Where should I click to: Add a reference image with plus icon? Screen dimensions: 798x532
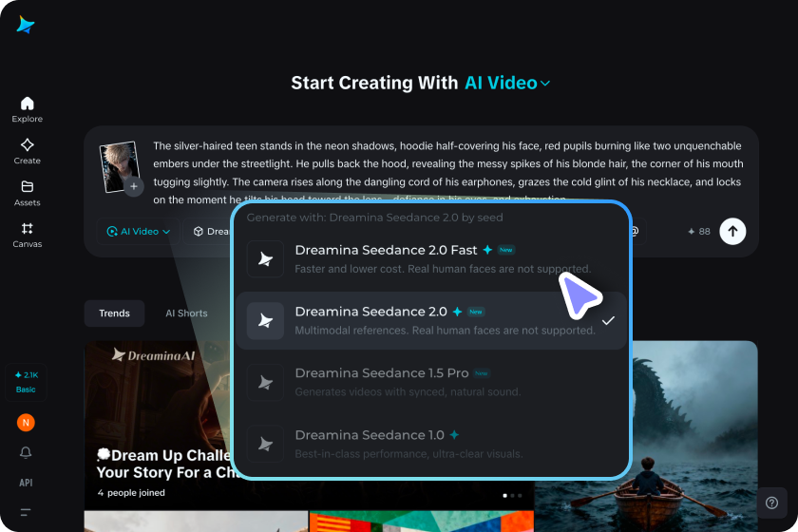point(134,186)
